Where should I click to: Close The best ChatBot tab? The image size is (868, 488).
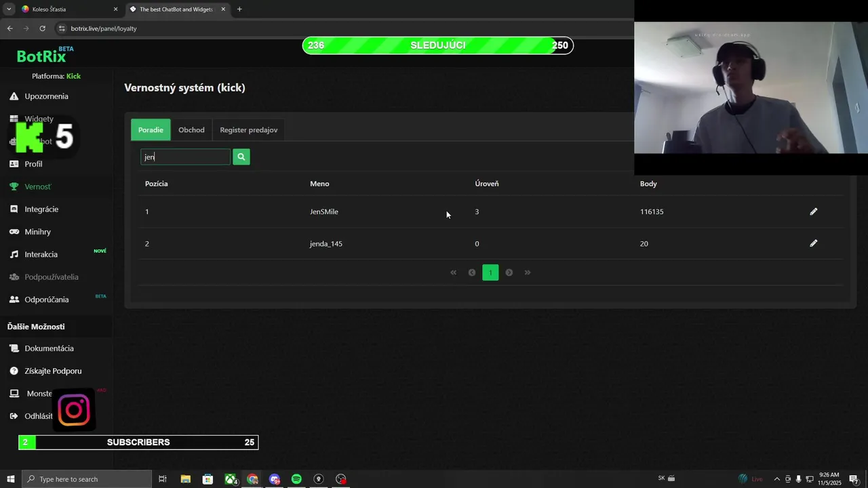click(x=223, y=9)
